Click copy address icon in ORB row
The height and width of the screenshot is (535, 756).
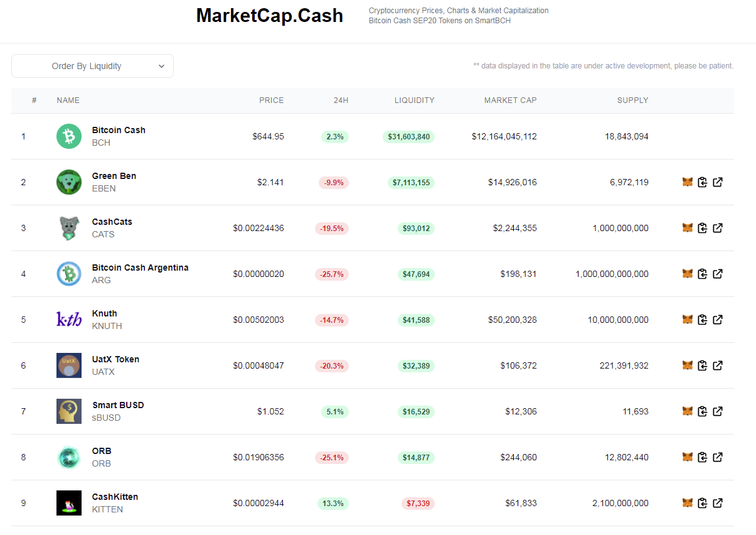(x=703, y=457)
